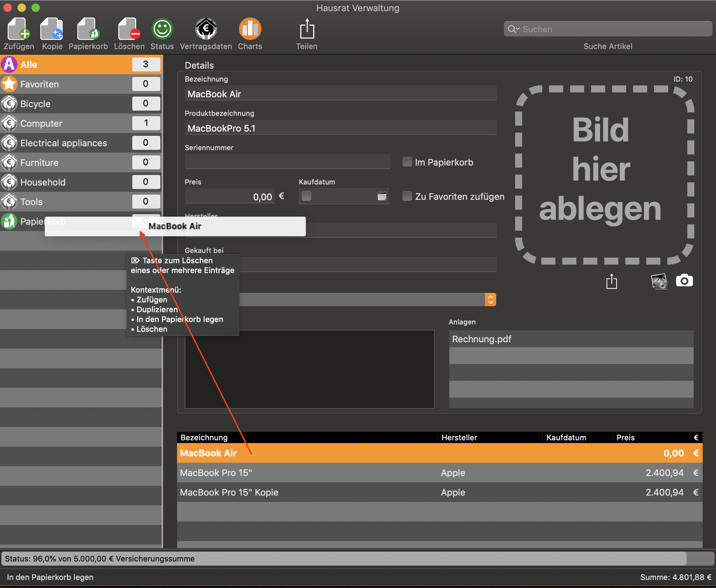The height and width of the screenshot is (588, 716).
Task: Click the Löschen delete icon
Action: (129, 29)
